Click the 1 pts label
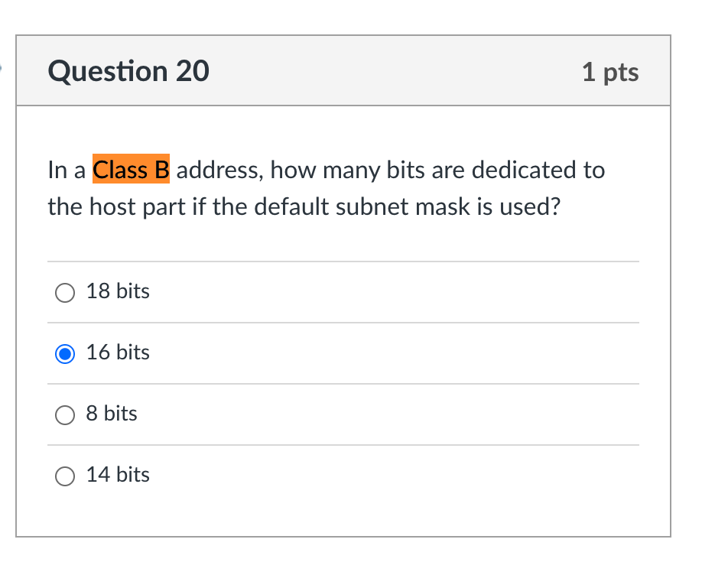The height and width of the screenshot is (575, 728). (611, 72)
